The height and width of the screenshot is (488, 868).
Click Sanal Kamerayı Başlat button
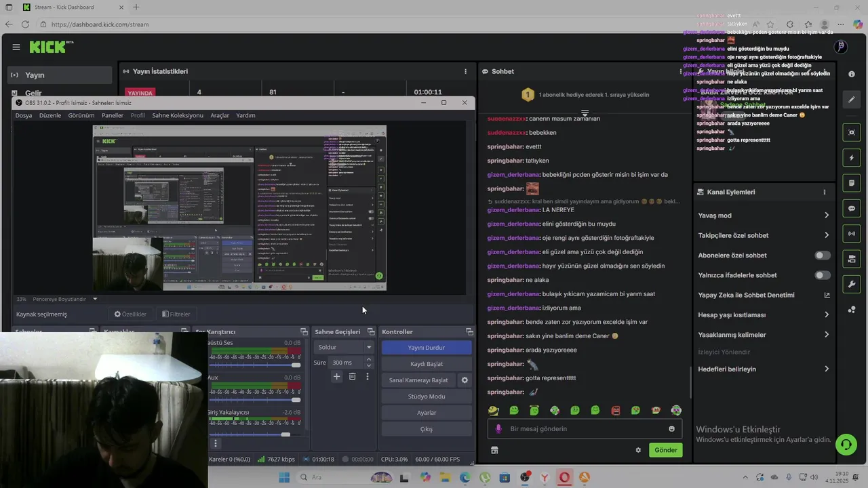point(418,380)
